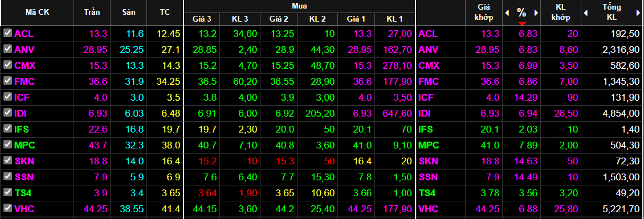The height and width of the screenshot is (219, 644).
Task: Toggle the IDI row checkbox
Action: pyautogui.click(x=7, y=113)
